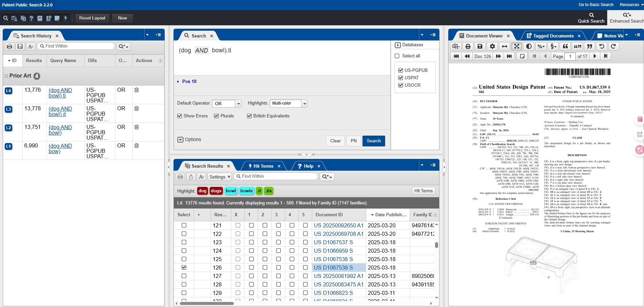Screen dimensions: 644x307
Task: Click the blue Search button
Action: (x=373, y=141)
